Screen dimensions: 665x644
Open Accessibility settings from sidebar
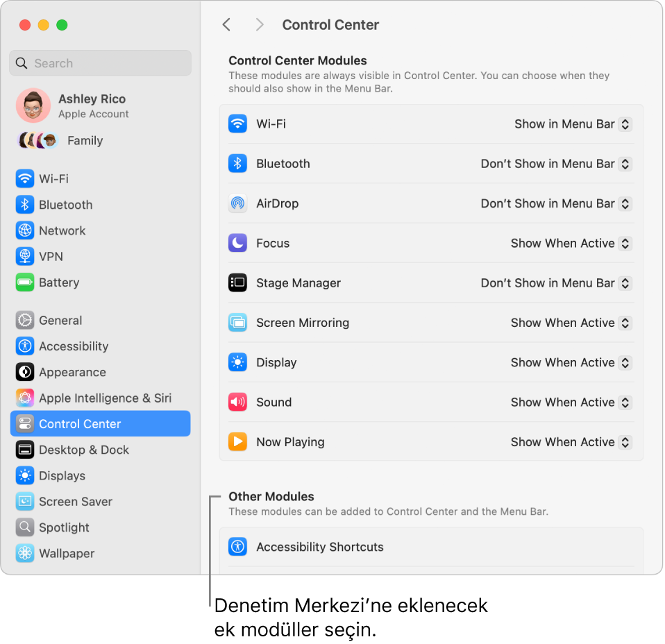pos(100,346)
